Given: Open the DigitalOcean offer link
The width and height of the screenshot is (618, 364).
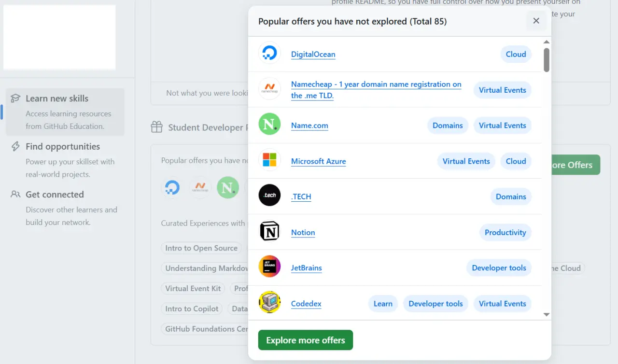Looking at the screenshot, I should click(x=313, y=55).
